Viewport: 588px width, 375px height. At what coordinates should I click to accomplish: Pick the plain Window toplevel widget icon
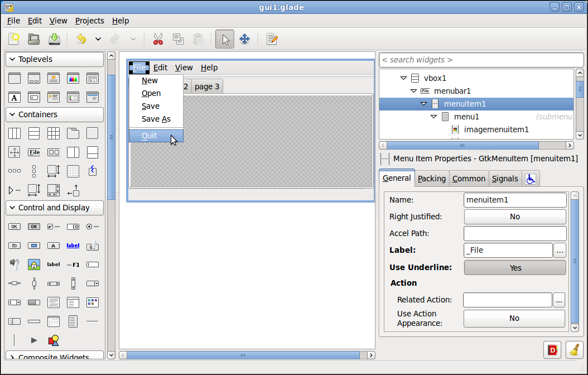point(15,78)
